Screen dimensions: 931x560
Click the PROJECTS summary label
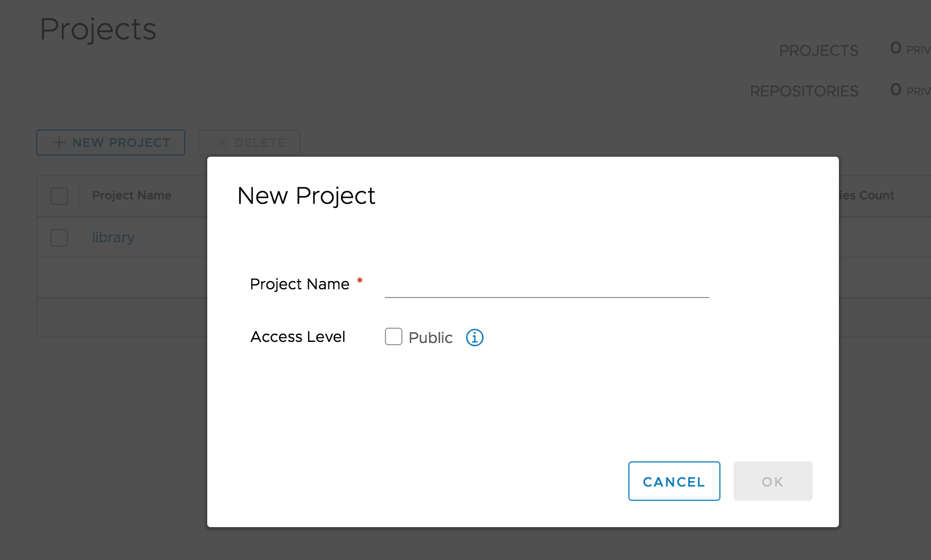pyautogui.click(x=818, y=50)
